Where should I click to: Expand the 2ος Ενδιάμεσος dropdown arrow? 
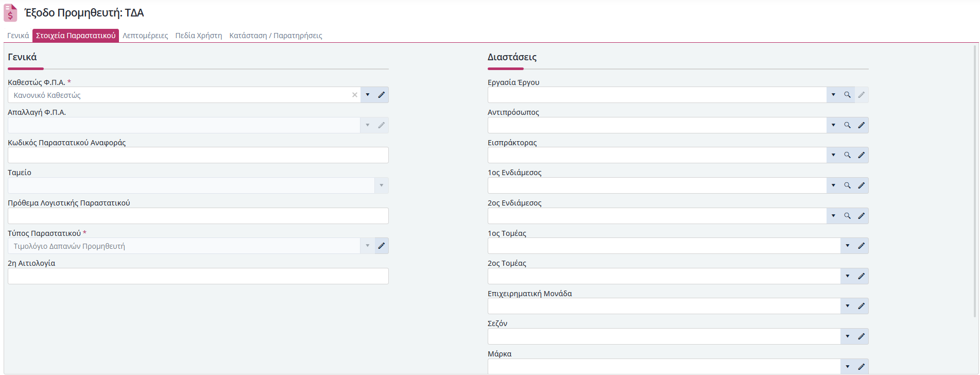(834, 216)
